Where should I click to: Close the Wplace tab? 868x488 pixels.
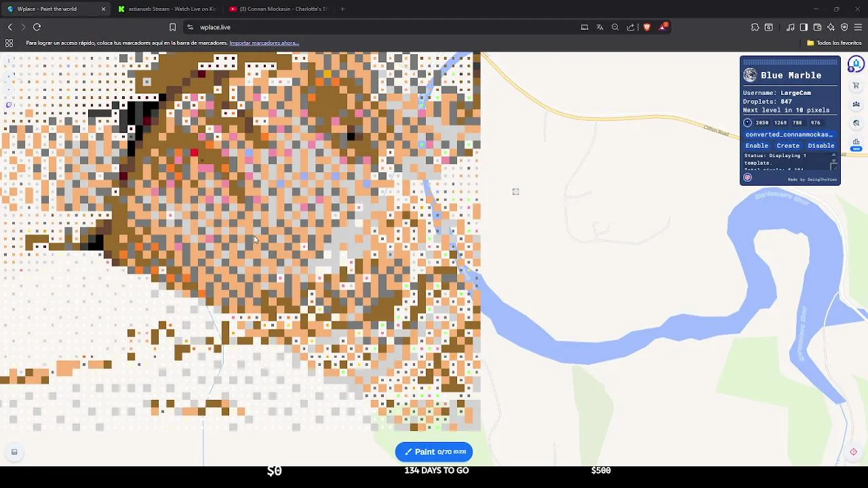click(103, 9)
